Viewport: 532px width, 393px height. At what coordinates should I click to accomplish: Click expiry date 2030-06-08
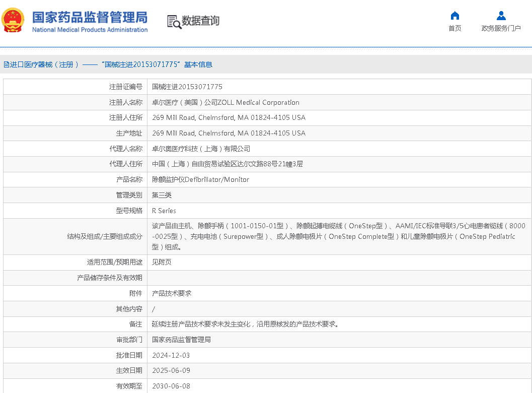point(171,386)
